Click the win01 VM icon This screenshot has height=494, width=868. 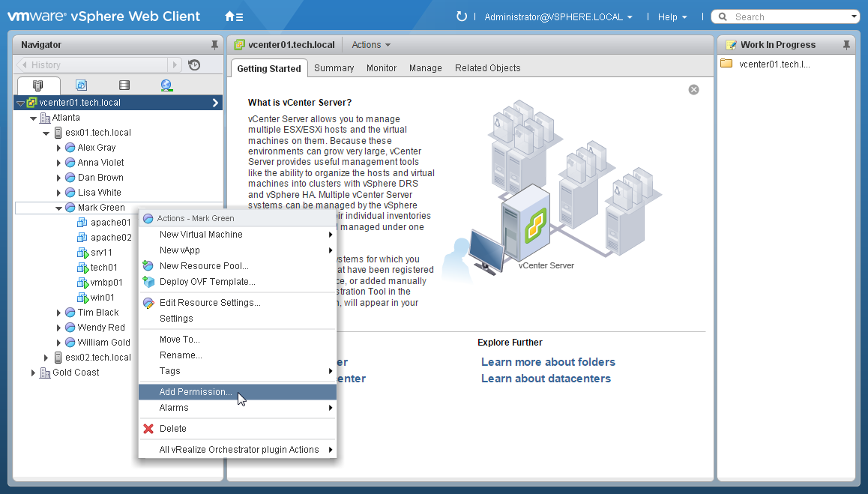tap(82, 298)
